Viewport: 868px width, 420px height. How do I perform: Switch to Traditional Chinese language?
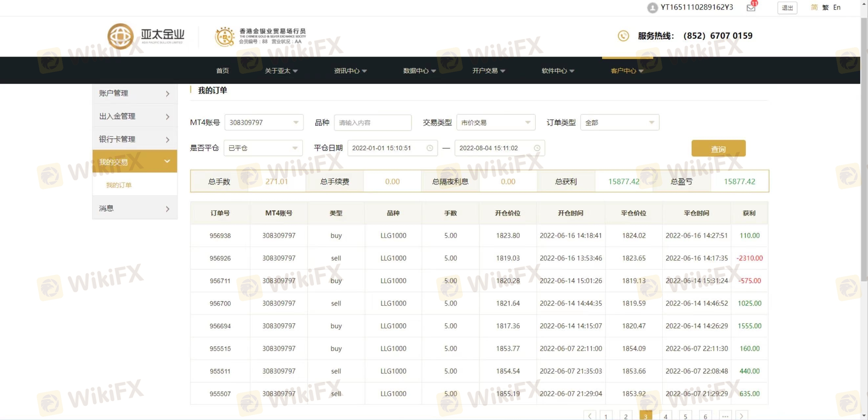coord(825,8)
